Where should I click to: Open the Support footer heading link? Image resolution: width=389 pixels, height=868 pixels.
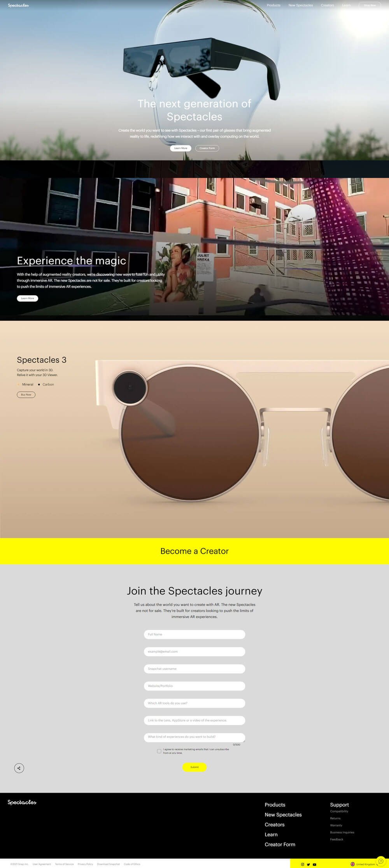(340, 805)
